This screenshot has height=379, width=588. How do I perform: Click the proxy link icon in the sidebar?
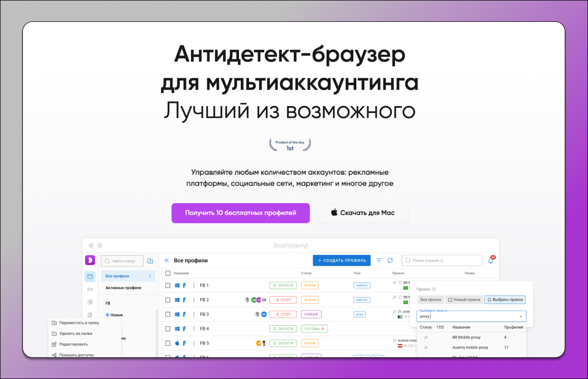(90, 290)
